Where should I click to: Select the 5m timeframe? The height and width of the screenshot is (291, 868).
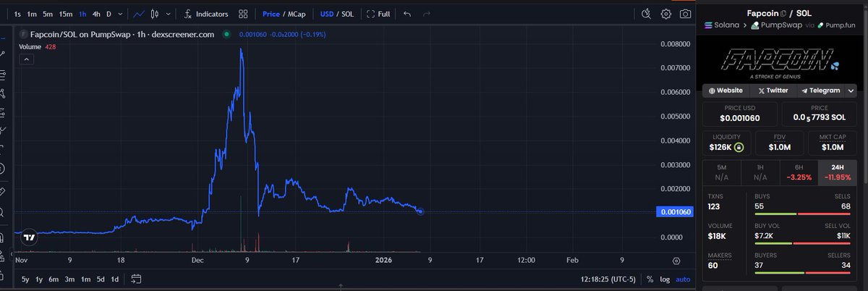pyautogui.click(x=48, y=14)
